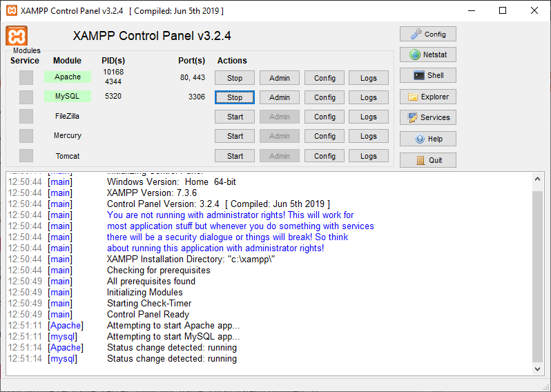Click the 'Initializing Modules' log line
The width and height of the screenshot is (551, 392).
pos(145,292)
